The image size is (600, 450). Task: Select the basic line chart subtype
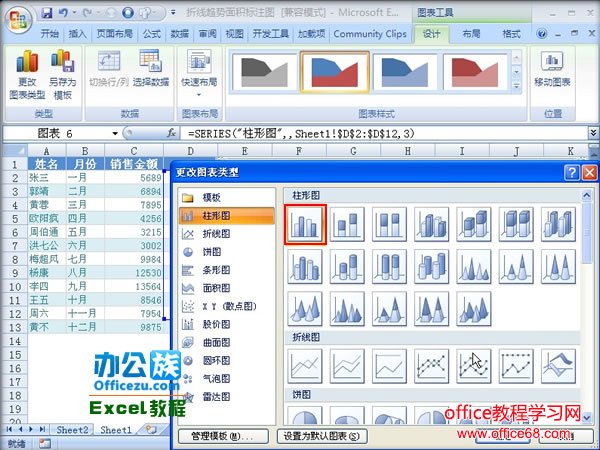[305, 366]
